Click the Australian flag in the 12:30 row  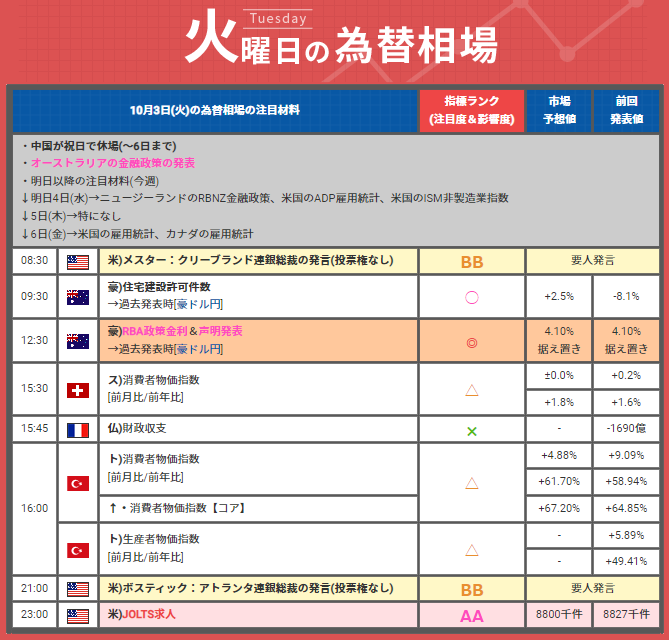point(78,341)
